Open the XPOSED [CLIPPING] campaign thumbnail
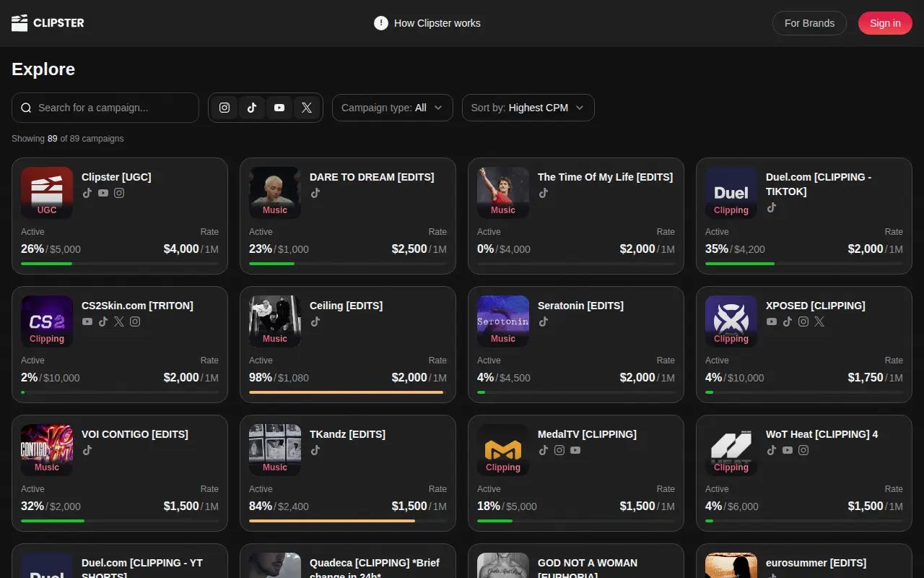 [731, 322]
